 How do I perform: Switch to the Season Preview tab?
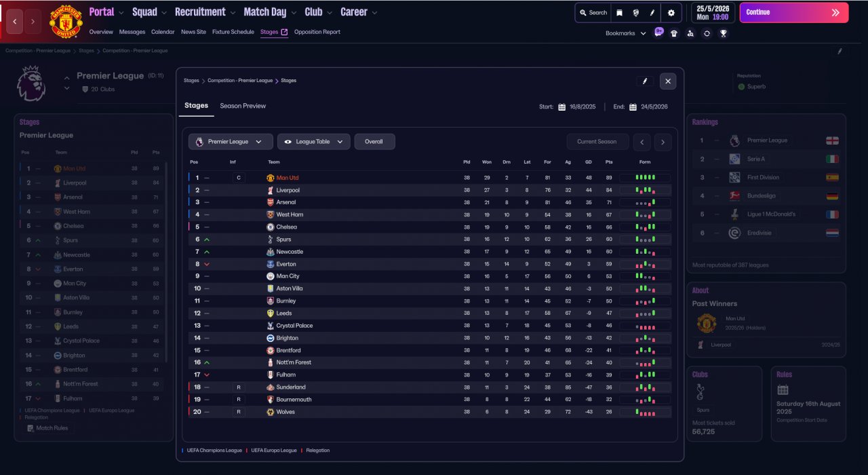[243, 106]
